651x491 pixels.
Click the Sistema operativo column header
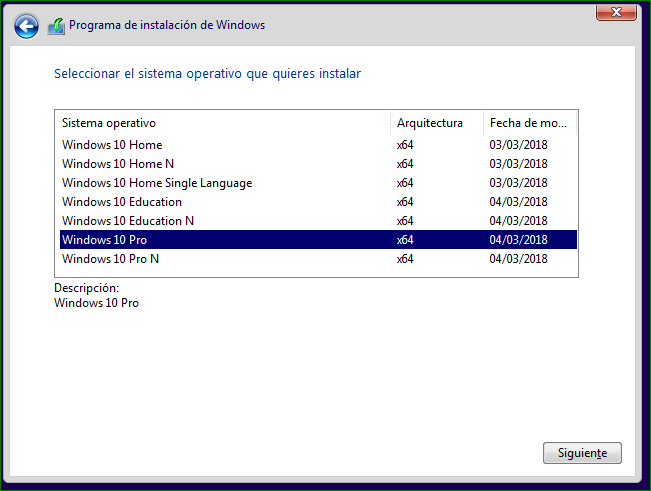[223, 123]
